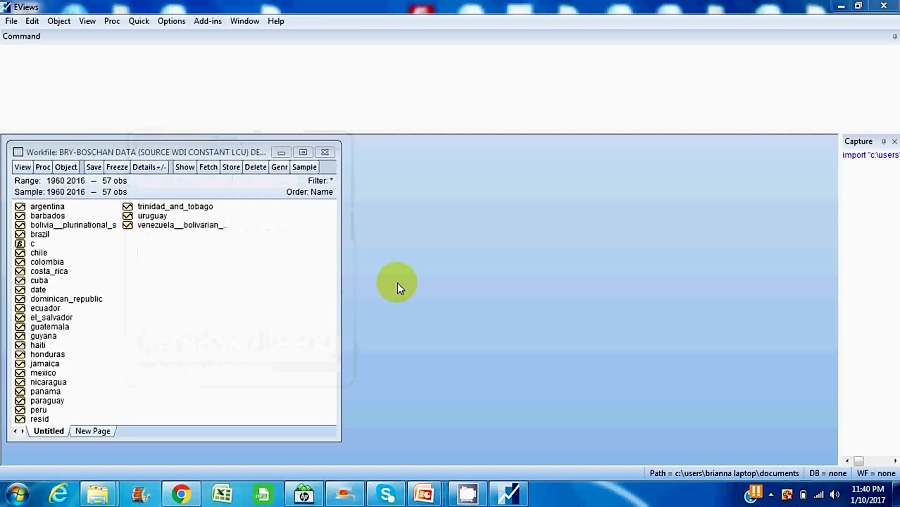Screen dimensions: 900x507
Task: Click the Sample toolbar button
Action: 304,167
